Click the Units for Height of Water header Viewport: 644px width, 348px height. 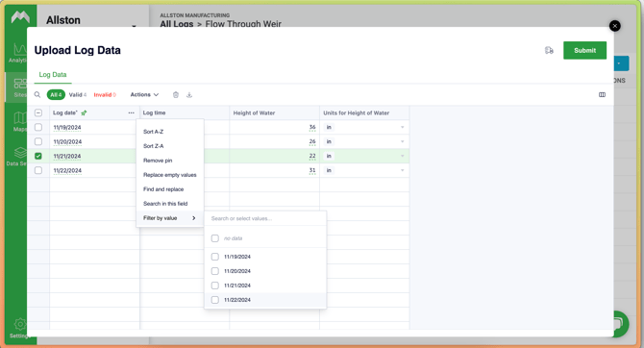(364, 113)
